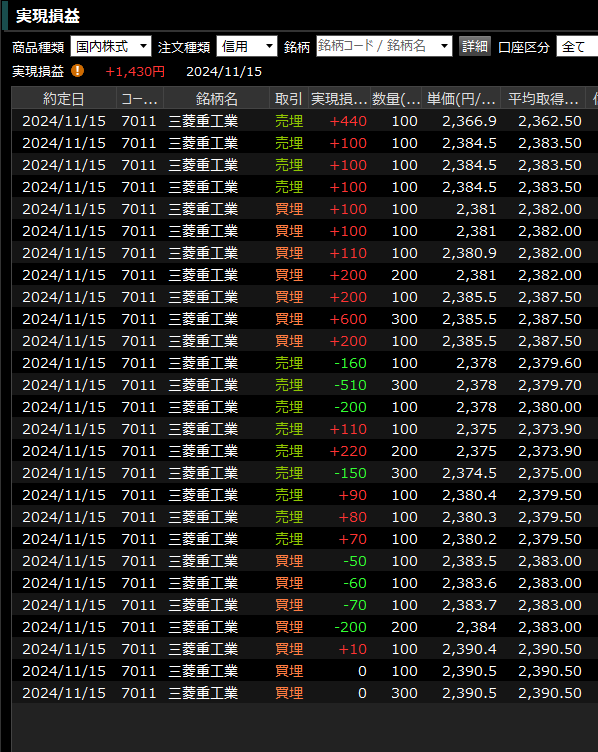Viewport: 598px width, 752px height.
Task: Select the row with loss -510
Action: 305,385
